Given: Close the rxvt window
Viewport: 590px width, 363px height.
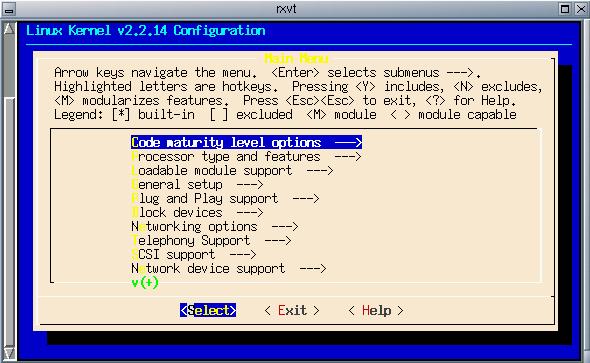Looking at the screenshot, I should click(x=581, y=9).
